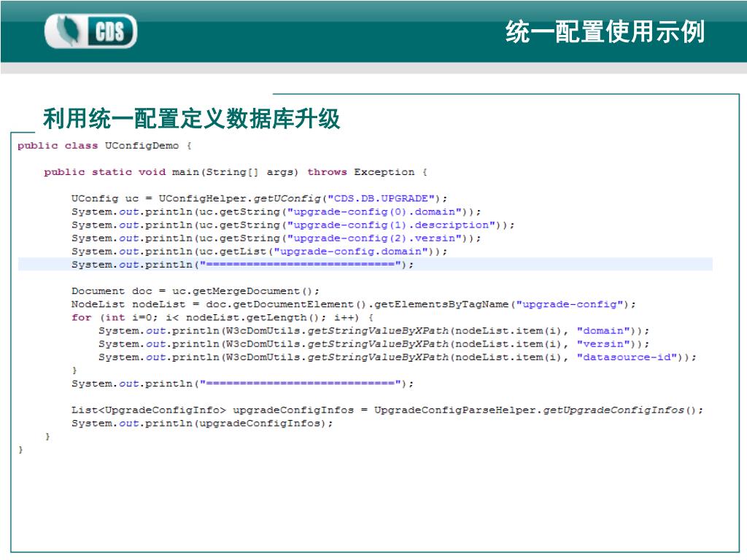Click the string "upgrade-config(1).description"
747x560 pixels.
tap(392, 225)
